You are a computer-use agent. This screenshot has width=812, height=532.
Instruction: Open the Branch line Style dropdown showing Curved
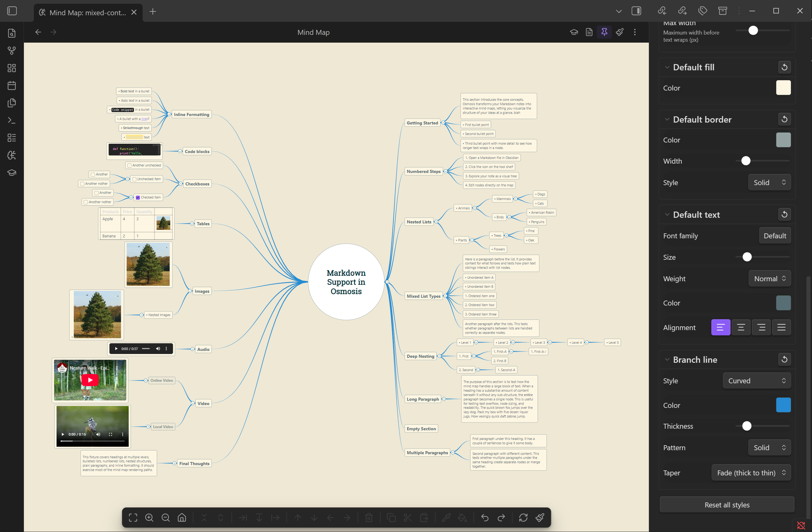click(756, 380)
